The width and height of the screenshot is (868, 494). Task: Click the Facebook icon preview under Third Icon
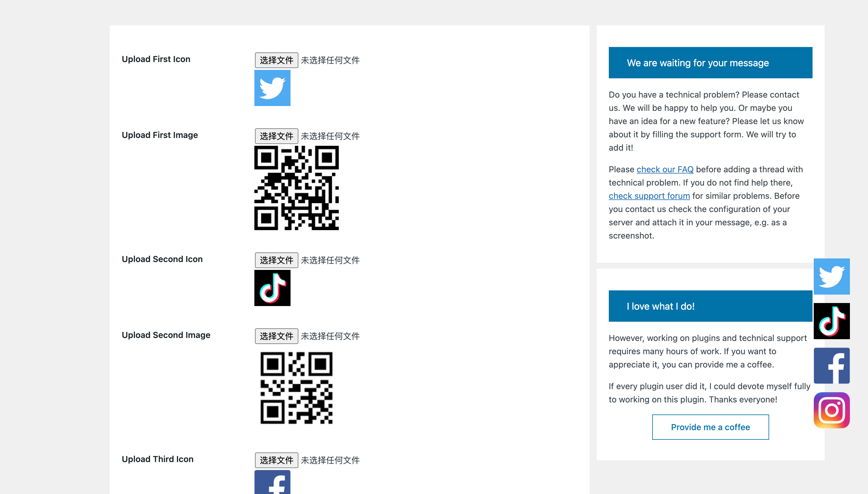(x=272, y=482)
